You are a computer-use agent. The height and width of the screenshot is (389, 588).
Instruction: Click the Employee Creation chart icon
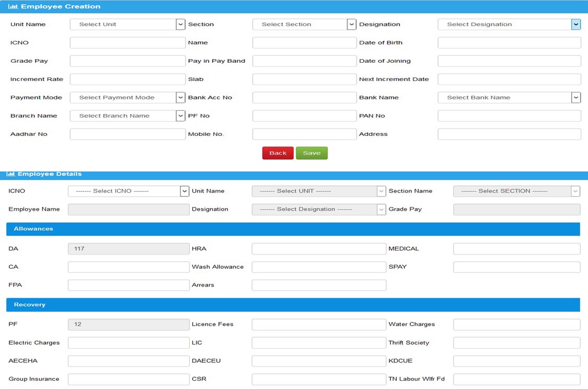coord(13,7)
